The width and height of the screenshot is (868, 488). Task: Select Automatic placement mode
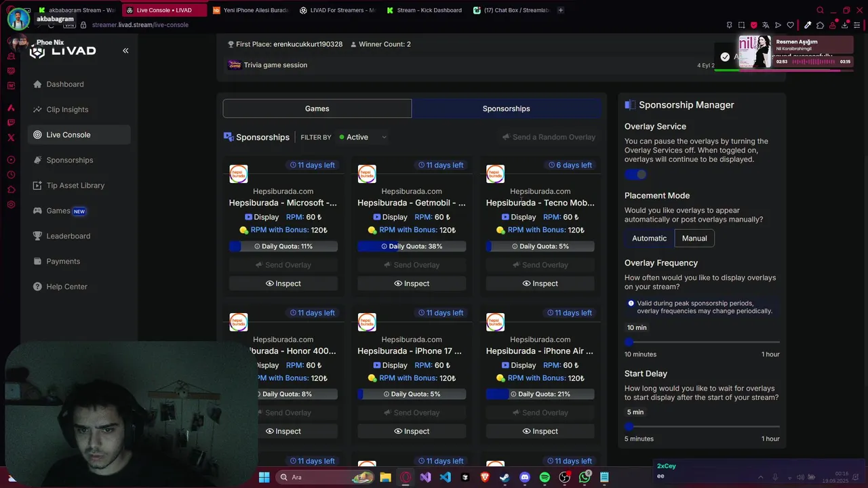(x=649, y=238)
